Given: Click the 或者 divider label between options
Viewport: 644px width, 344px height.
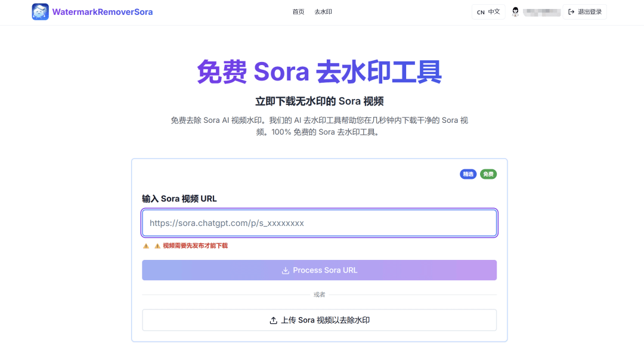Looking at the screenshot, I should point(319,294).
